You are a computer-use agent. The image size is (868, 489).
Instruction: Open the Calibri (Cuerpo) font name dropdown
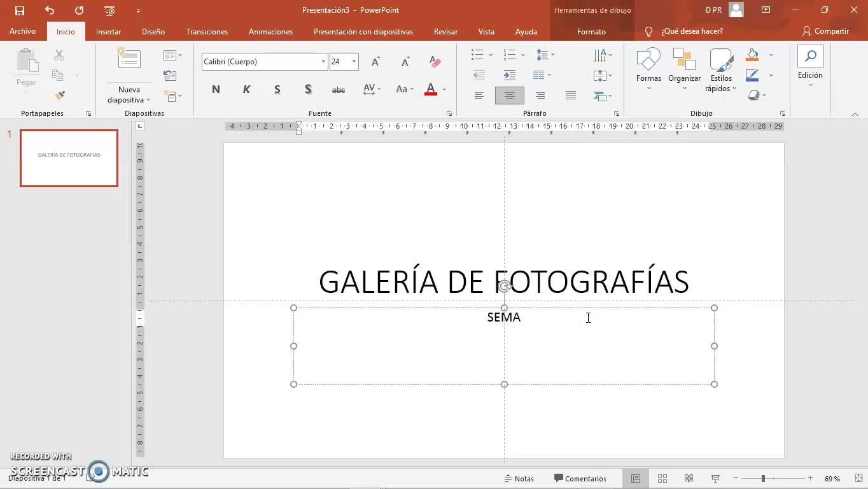[x=323, y=62]
